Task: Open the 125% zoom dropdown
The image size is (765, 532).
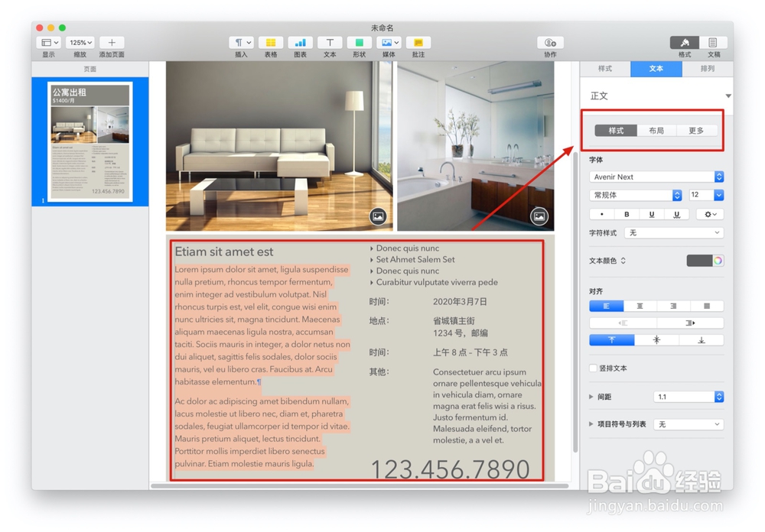Action: click(x=80, y=43)
